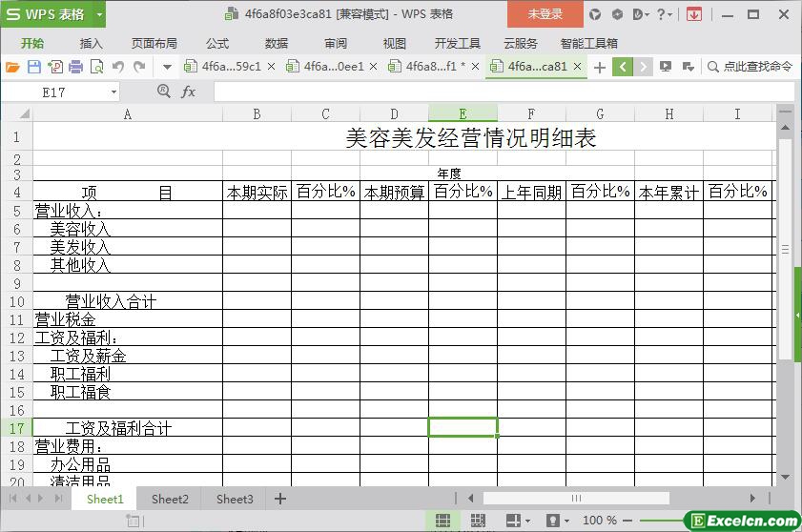Undo the last action

[118, 67]
